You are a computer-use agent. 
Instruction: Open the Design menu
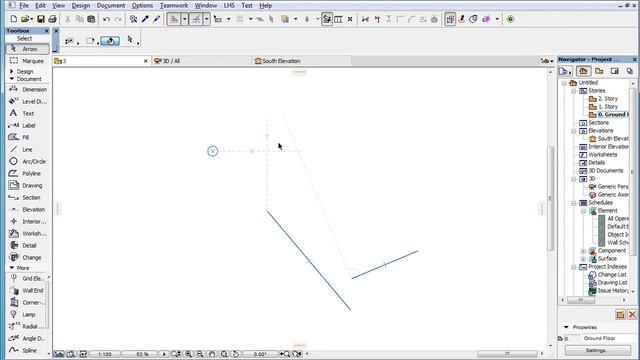[80, 6]
